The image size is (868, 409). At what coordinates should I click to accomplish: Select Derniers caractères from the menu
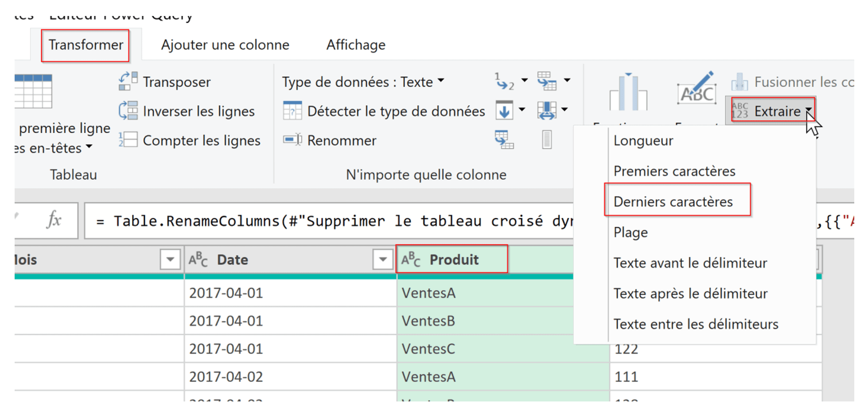673,202
